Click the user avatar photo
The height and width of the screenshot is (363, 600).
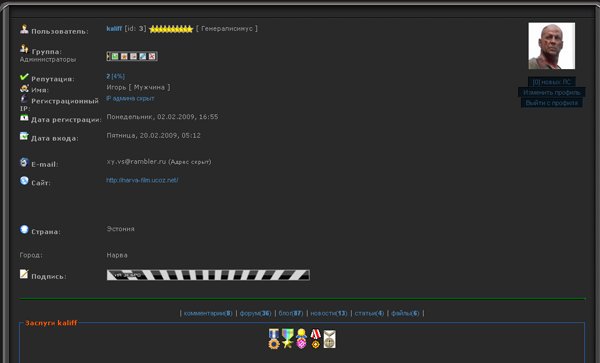point(551,46)
